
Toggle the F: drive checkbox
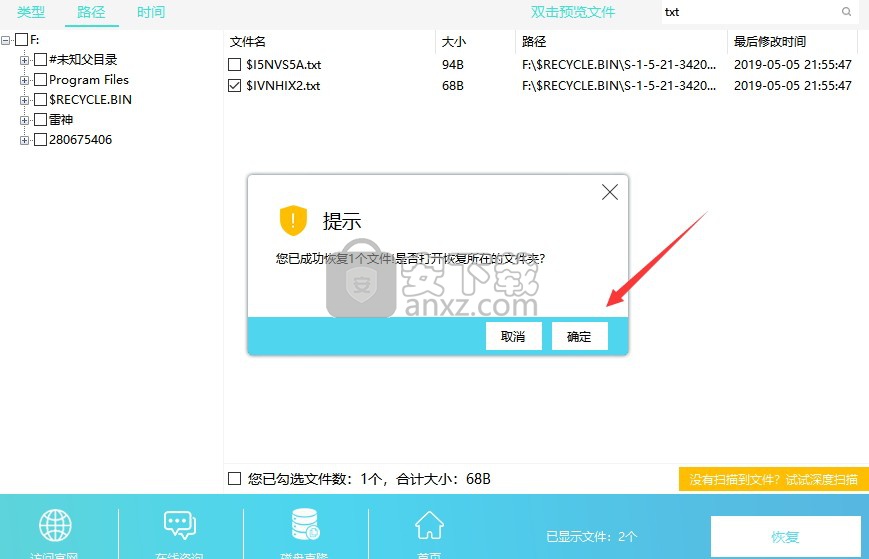pyautogui.click(x=22, y=40)
